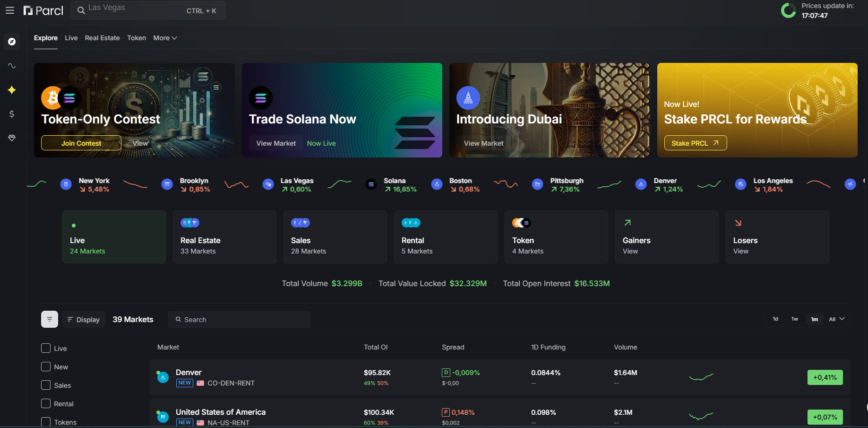Screen dimensions: 868x428
Task: Sort by the Spread column header
Action: click(x=453, y=347)
